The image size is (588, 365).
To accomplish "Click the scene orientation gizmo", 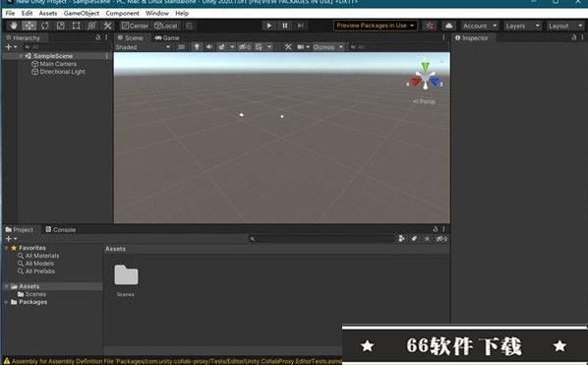I will tap(425, 77).
